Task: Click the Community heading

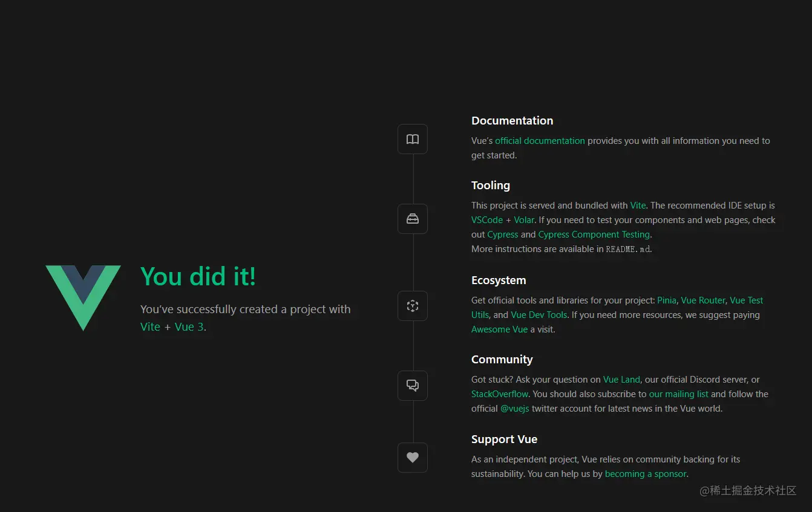Action: coord(502,360)
